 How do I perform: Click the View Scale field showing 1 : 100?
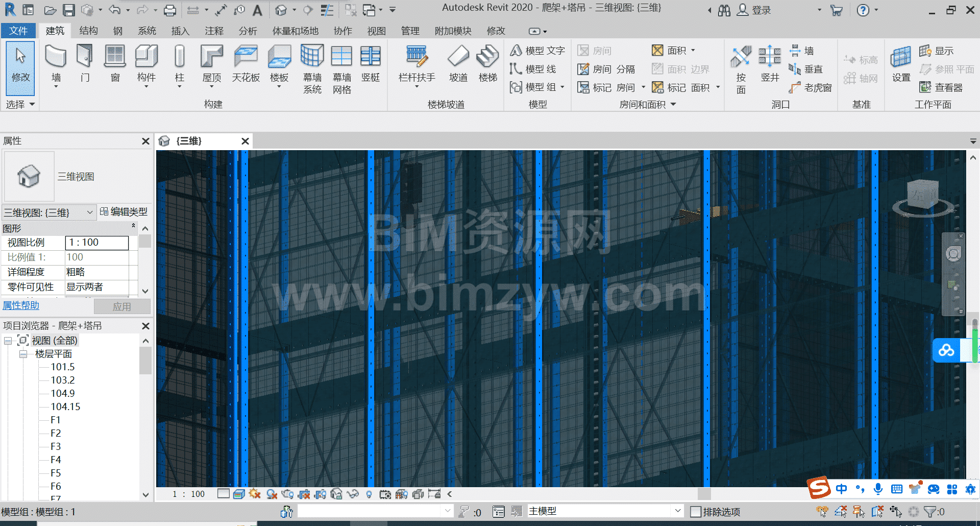(97, 243)
